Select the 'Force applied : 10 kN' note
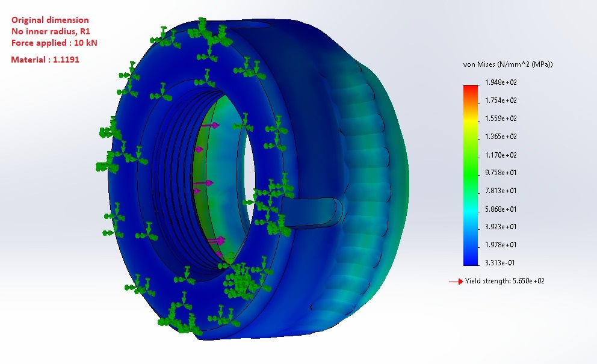Image resolution: width=597 pixels, height=364 pixels. [54, 43]
